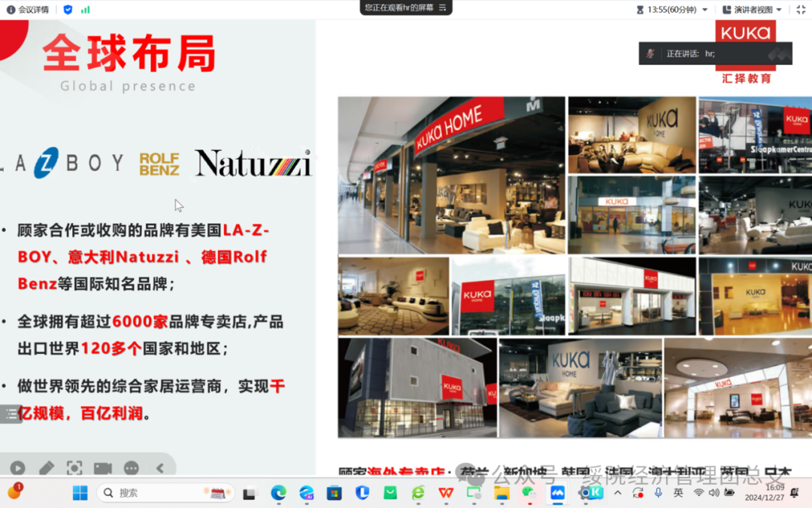The width and height of the screenshot is (812, 508).
Task: Open the side list panel icon
Action: tap(11, 413)
